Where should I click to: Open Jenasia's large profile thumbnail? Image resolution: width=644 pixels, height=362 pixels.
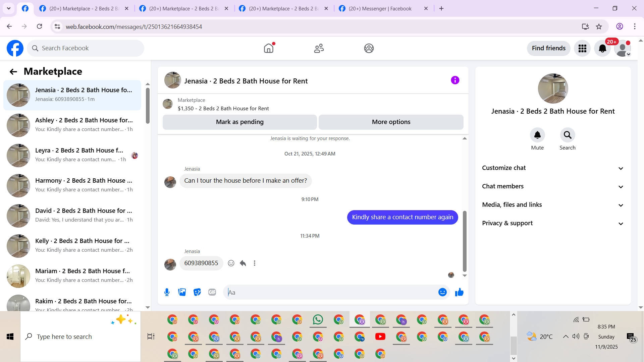point(553,88)
